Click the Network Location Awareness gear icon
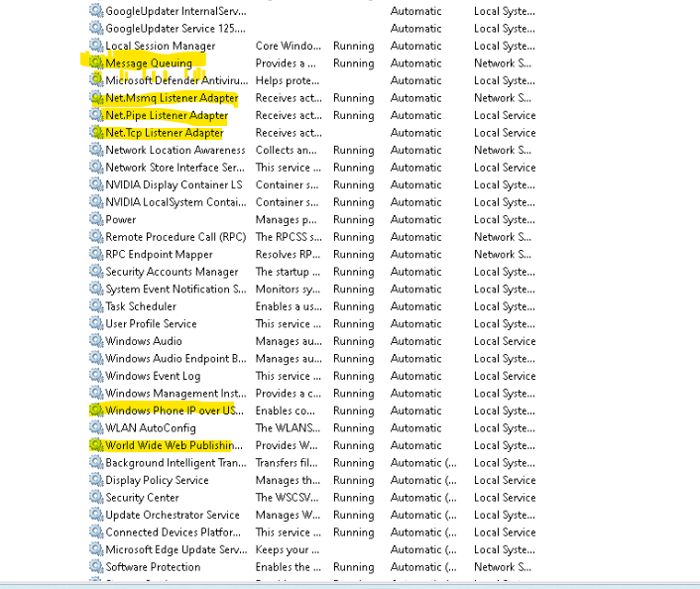The height and width of the screenshot is (589, 700). click(96, 149)
